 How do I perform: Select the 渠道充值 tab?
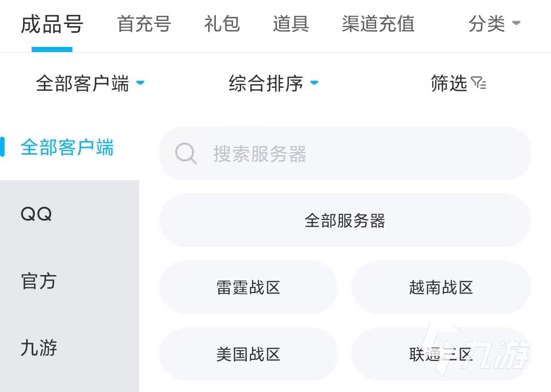pos(378,24)
